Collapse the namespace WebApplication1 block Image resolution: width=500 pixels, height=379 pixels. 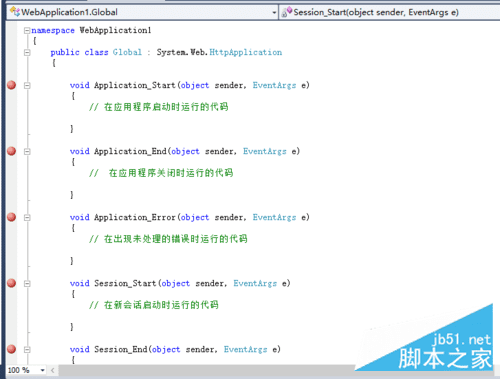[27, 30]
